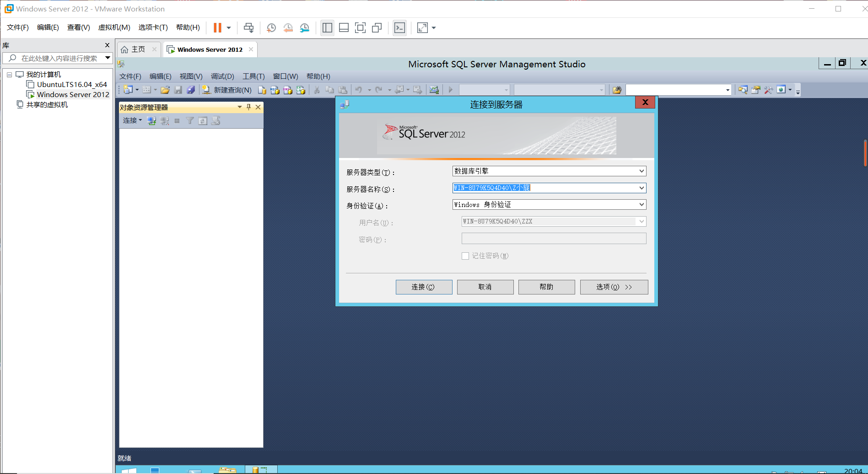Click the Open File icon in SSMS
The width and height of the screenshot is (868, 474).
coord(165,89)
